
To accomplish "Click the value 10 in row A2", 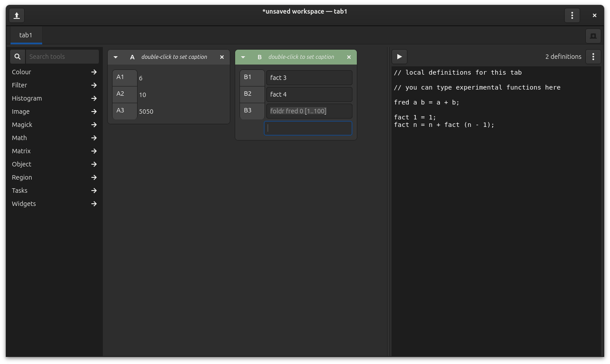I will (x=142, y=95).
